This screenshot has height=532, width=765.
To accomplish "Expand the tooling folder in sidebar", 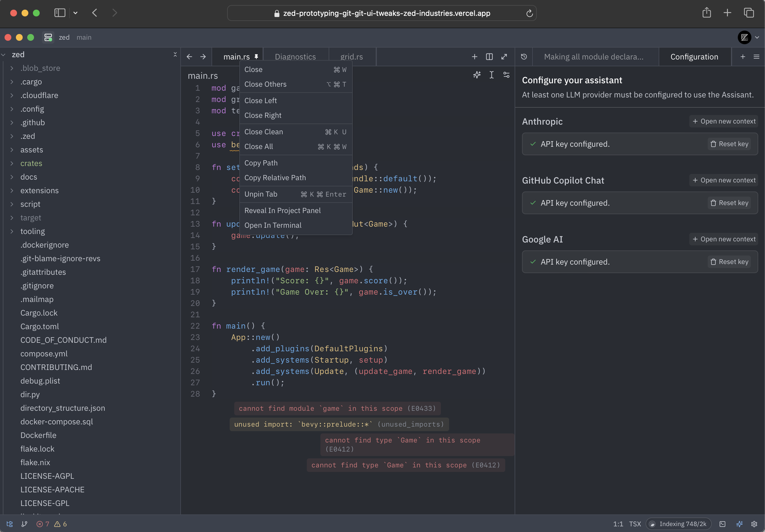I will tap(33, 231).
